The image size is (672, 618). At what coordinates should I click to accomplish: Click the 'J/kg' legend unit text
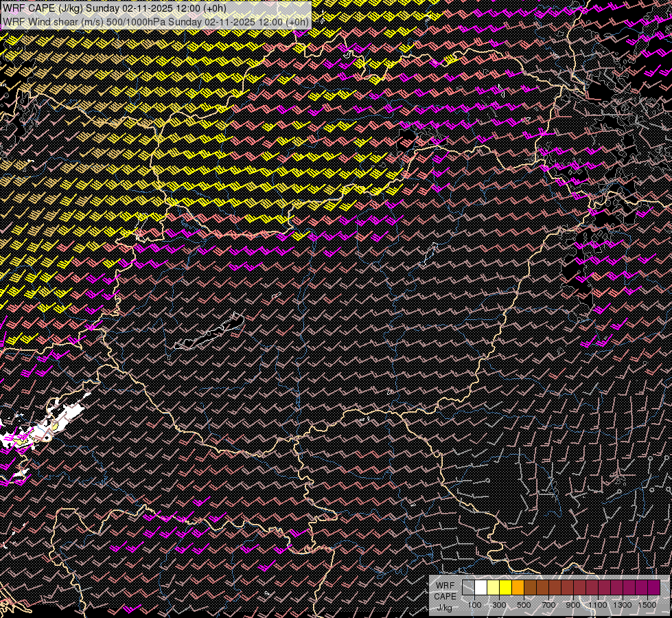point(444,608)
